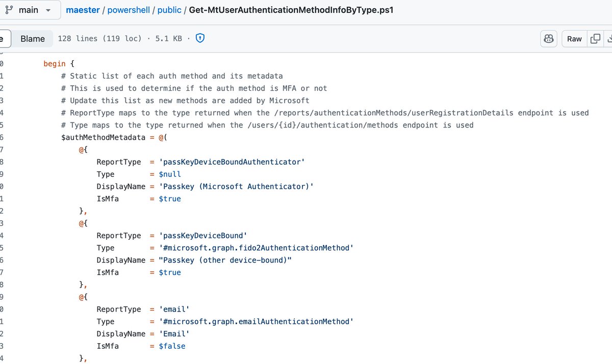Go to the powershell folder breadcrumb

129,10
